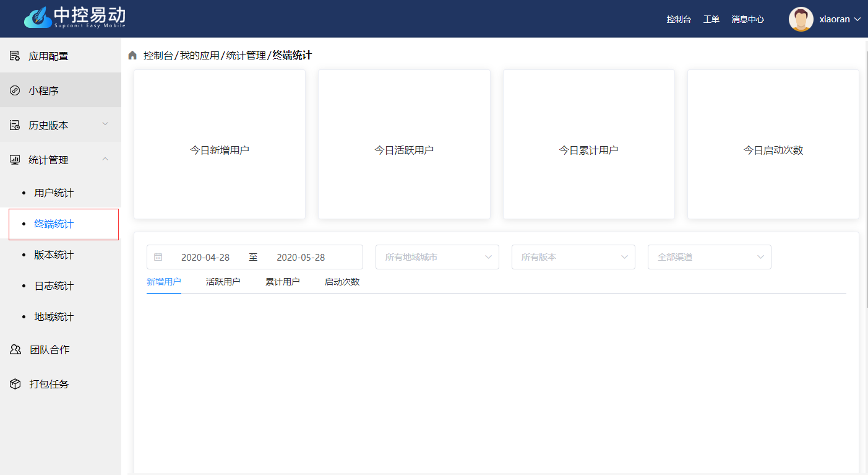868x475 pixels.
Task: Expand the 历史版本 submenu chevron
Action: [105, 124]
